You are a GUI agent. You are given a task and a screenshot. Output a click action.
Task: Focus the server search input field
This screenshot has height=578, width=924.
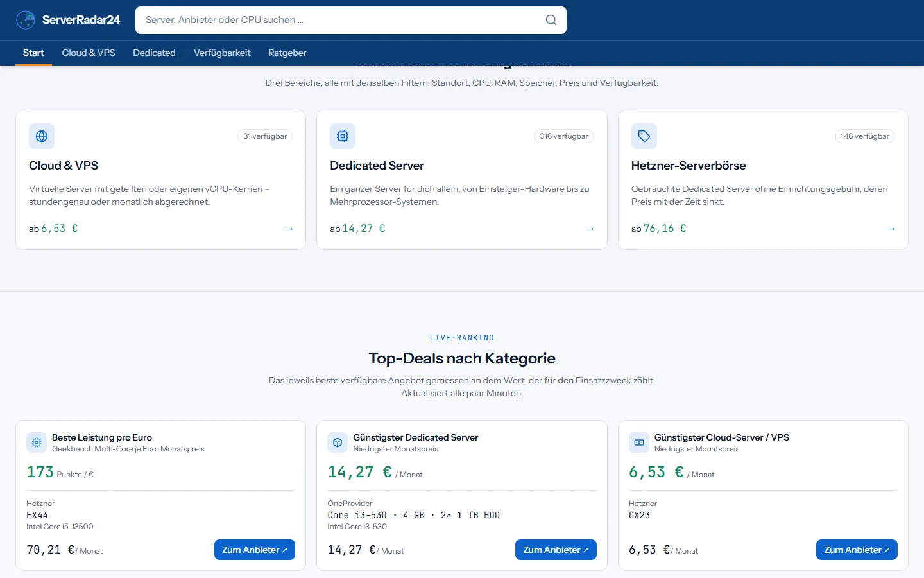pyautogui.click(x=351, y=20)
